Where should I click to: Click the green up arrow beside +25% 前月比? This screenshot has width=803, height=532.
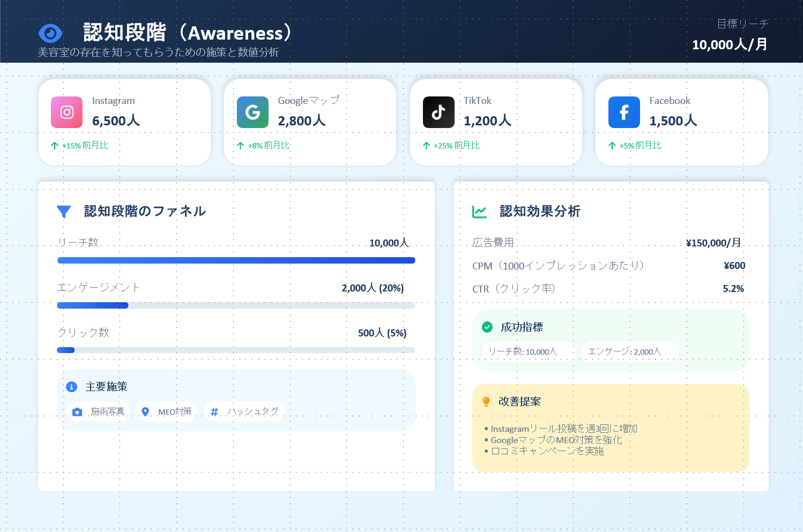point(427,146)
